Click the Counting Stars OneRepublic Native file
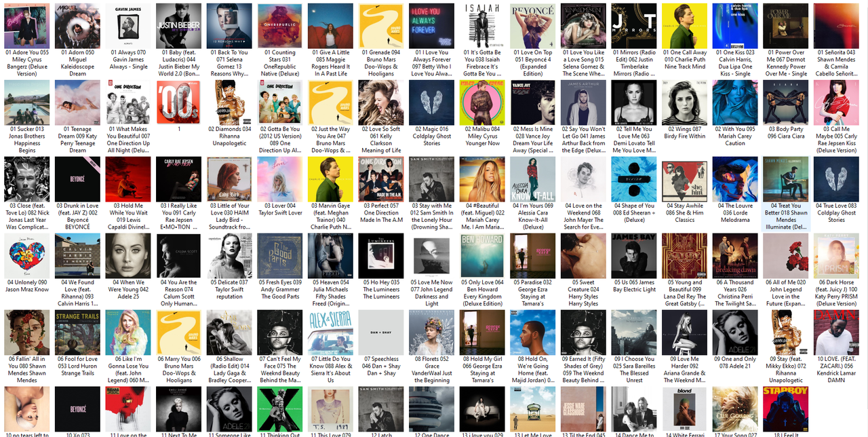This screenshot has height=437, width=868. [x=280, y=41]
